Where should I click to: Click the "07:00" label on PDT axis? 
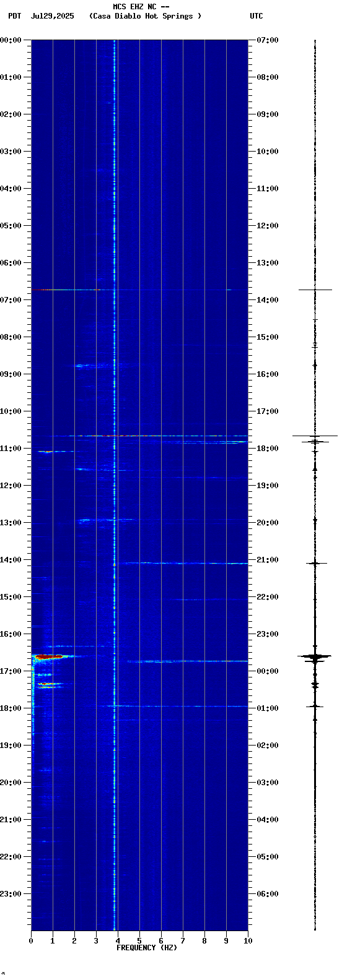click(11, 300)
